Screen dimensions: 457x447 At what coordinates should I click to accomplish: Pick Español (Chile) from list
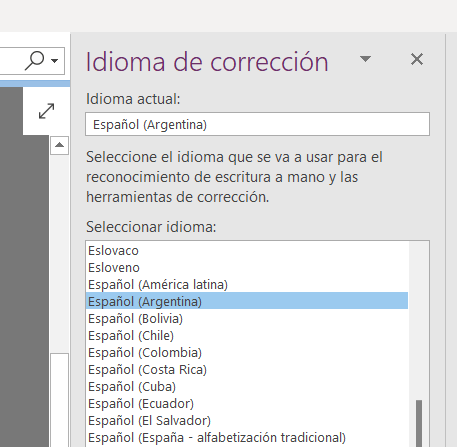(x=247, y=336)
